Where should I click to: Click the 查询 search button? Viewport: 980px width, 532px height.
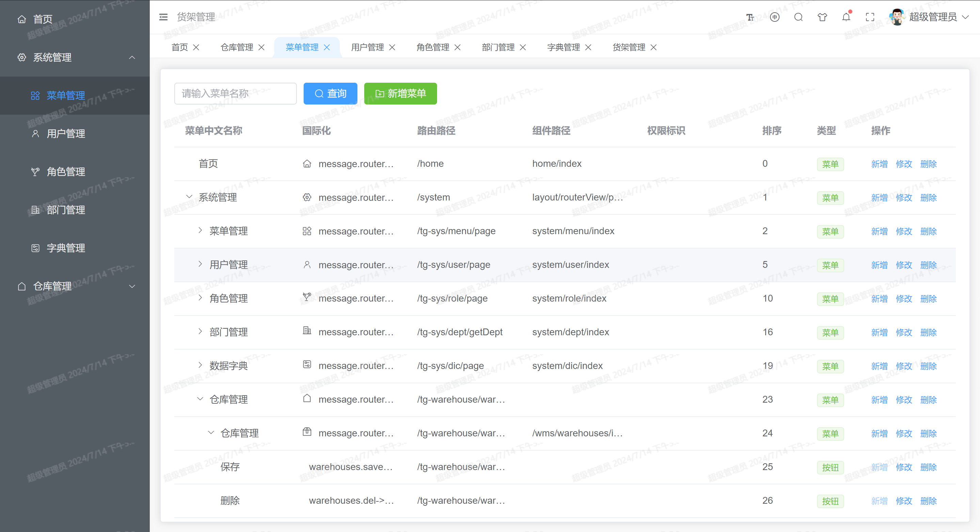click(x=330, y=94)
